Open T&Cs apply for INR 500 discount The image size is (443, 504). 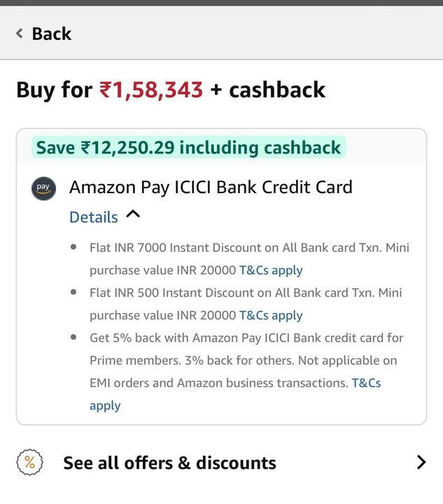[x=271, y=315]
